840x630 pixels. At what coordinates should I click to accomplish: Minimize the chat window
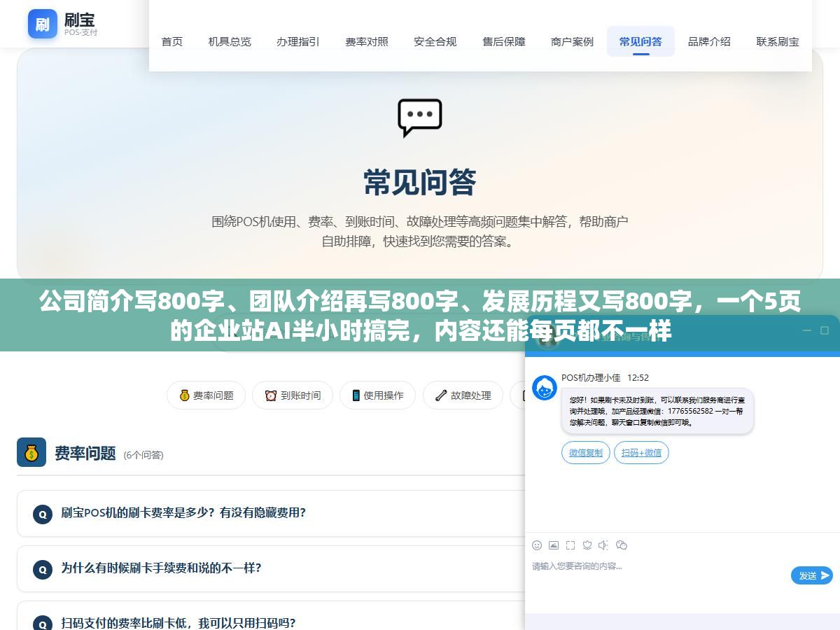(807, 330)
